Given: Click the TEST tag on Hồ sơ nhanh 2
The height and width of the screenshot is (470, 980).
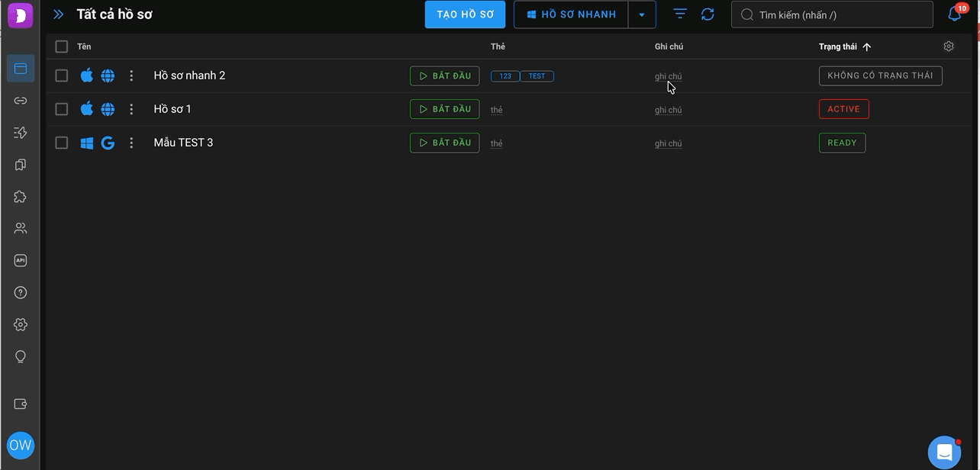Looking at the screenshot, I should [537, 76].
